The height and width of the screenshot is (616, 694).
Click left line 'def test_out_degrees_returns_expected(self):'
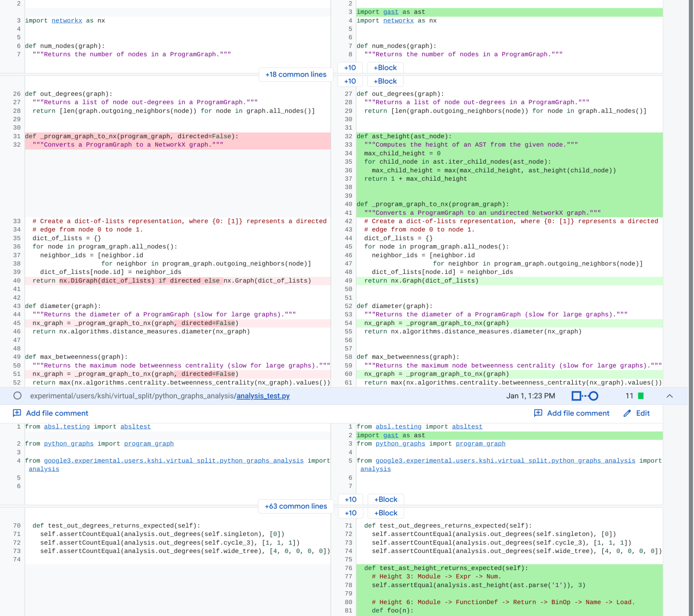coord(116,526)
